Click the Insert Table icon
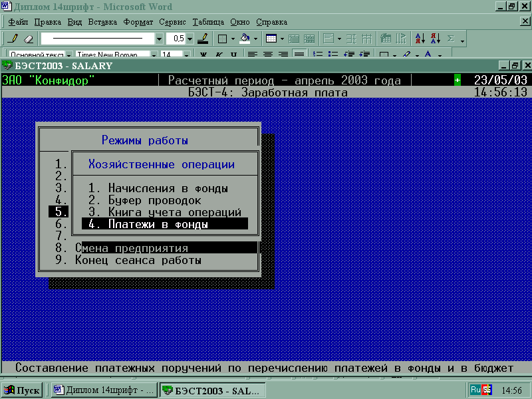 click(x=271, y=39)
